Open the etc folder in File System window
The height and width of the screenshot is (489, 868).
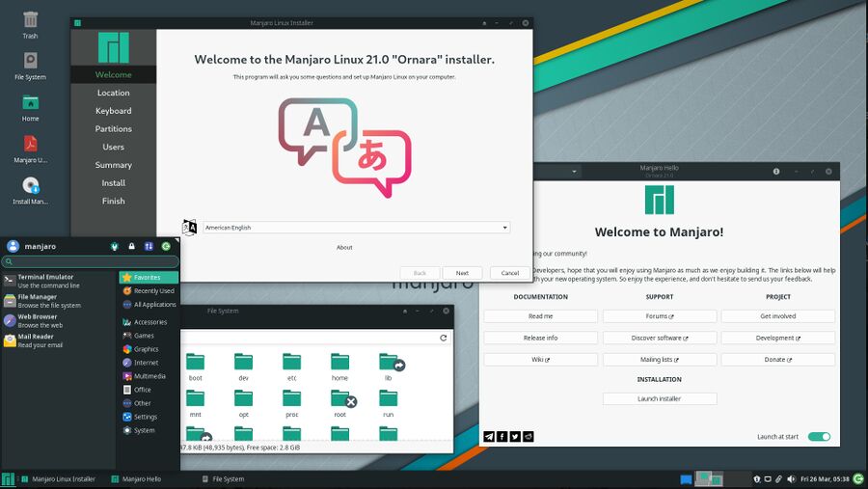click(291, 367)
